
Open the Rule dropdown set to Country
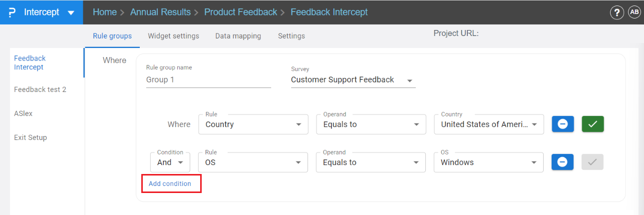[x=253, y=124]
